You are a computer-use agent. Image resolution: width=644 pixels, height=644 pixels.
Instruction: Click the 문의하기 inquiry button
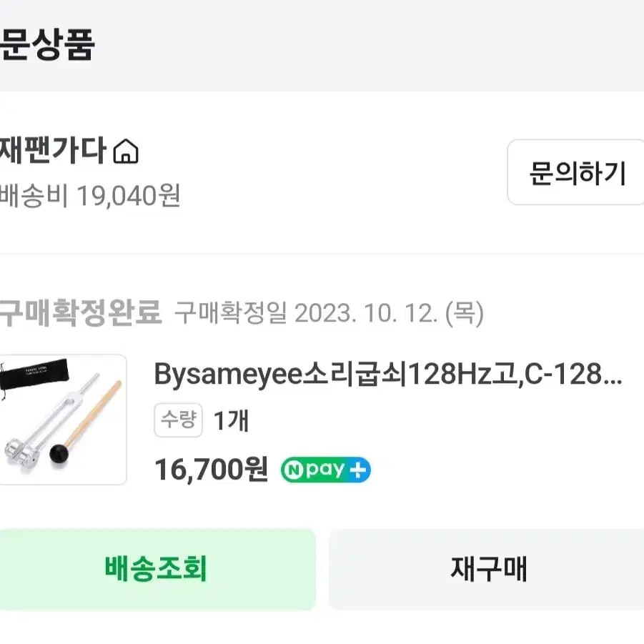pos(576,172)
